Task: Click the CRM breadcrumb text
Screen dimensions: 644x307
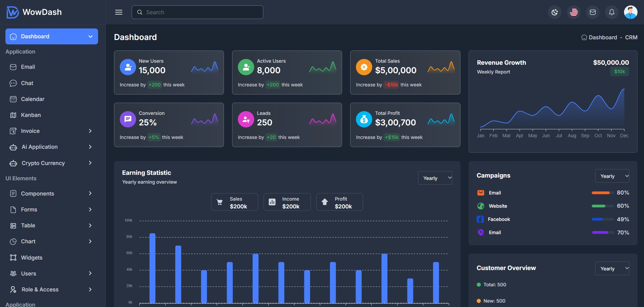Action: click(631, 37)
